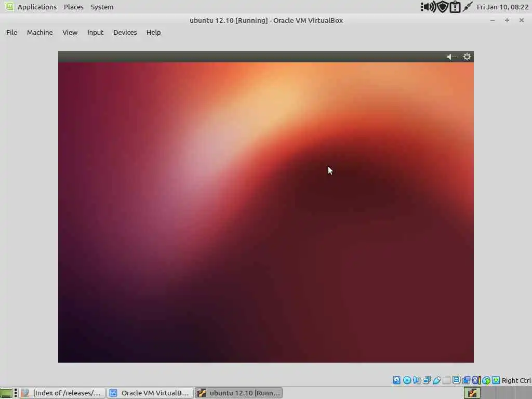Click the keyboard capture arrow icon

tap(496, 380)
